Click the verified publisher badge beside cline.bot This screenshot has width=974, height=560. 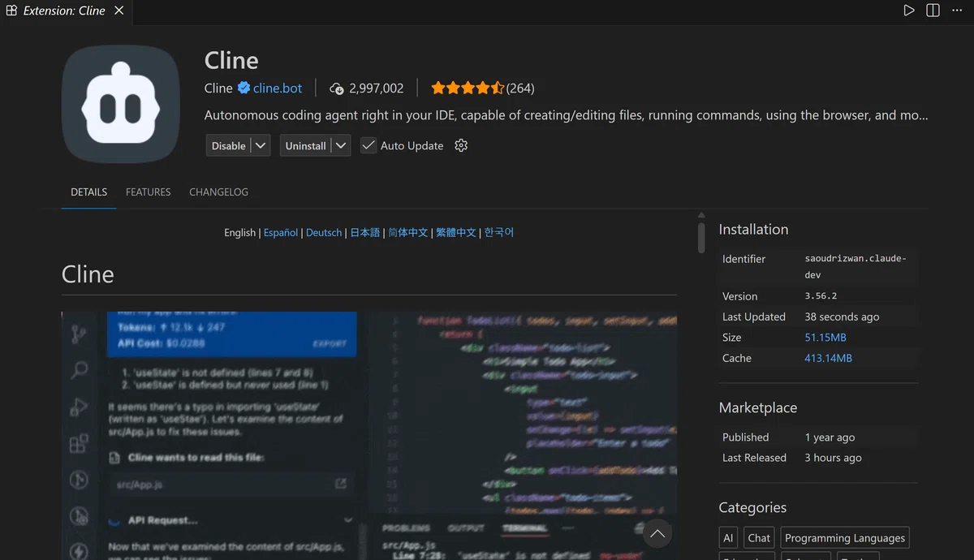tap(243, 88)
